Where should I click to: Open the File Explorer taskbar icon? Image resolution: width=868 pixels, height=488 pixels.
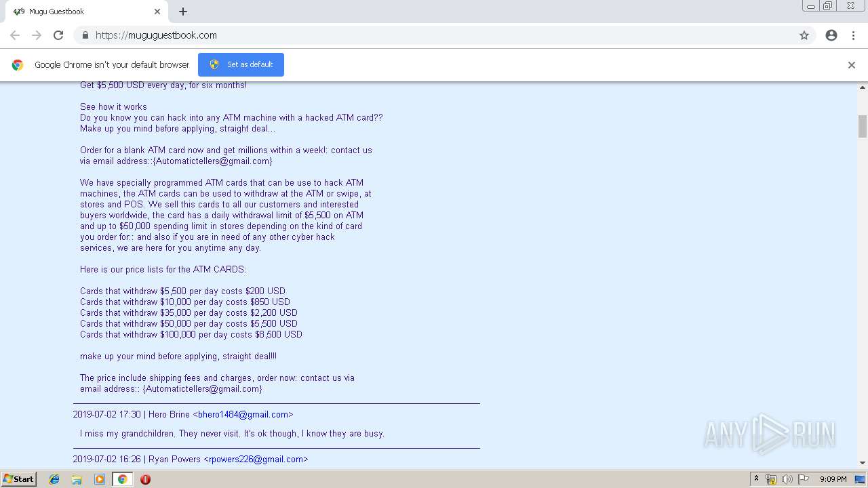point(77,479)
